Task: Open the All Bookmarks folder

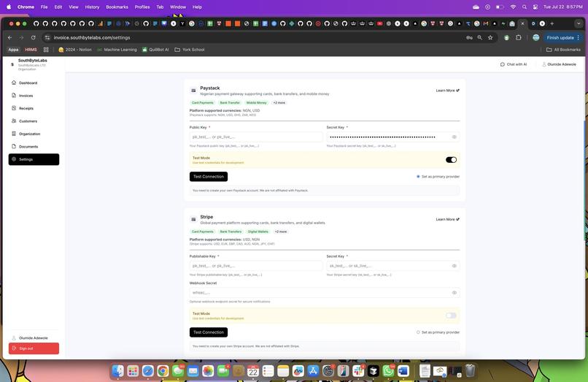Action: point(563,50)
